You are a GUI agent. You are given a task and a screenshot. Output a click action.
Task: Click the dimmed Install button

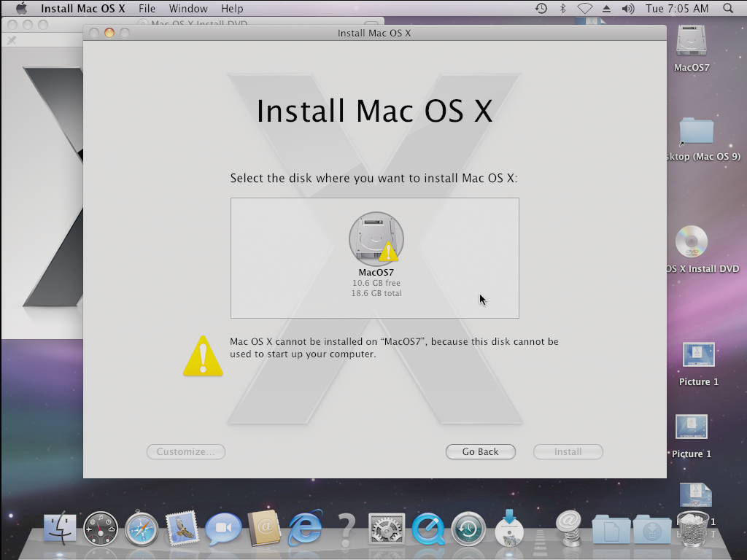[x=568, y=451]
